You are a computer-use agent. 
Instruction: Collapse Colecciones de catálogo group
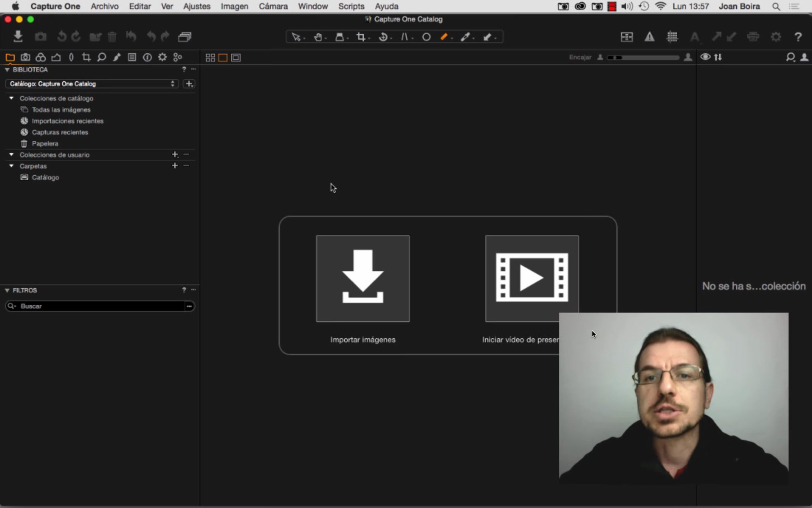[11, 98]
